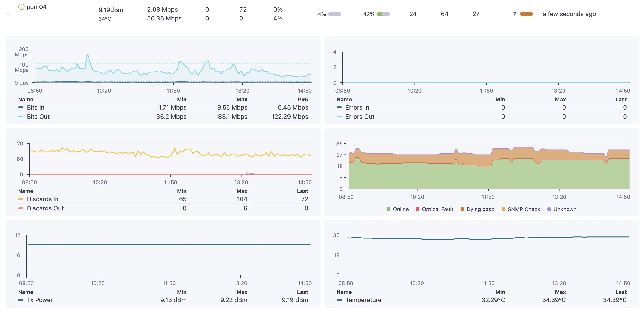This screenshot has width=644, height=312.
Task: Click the pink Discards Out legend marker
Action: pyautogui.click(x=21, y=208)
